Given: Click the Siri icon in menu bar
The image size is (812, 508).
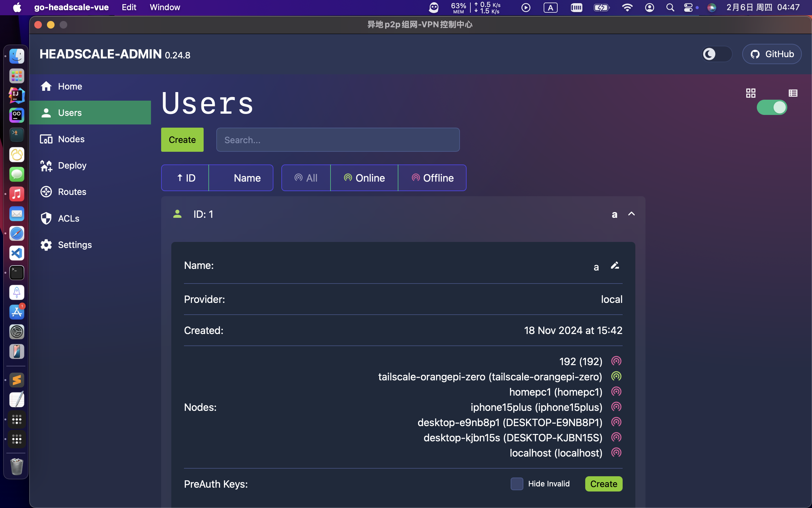Looking at the screenshot, I should (712, 7).
